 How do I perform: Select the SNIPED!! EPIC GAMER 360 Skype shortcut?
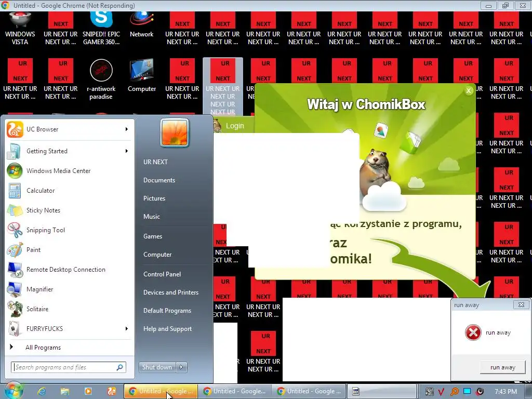pyautogui.click(x=101, y=29)
